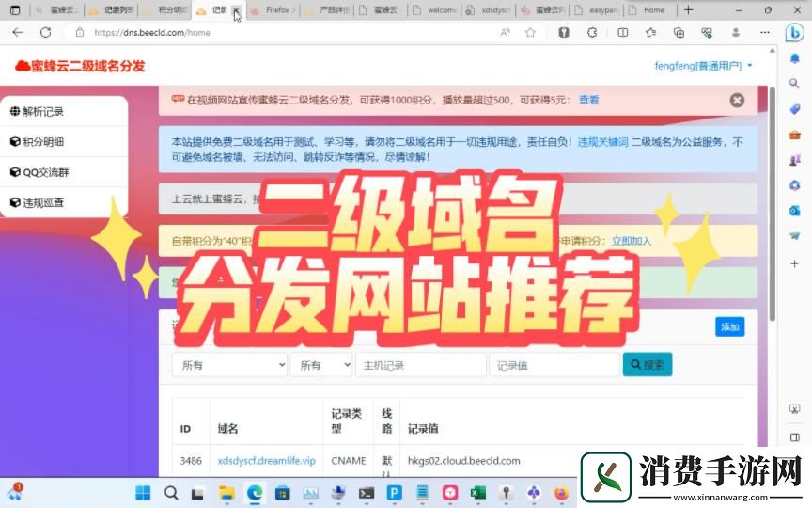Open the browser profile avatar icon

(735, 32)
